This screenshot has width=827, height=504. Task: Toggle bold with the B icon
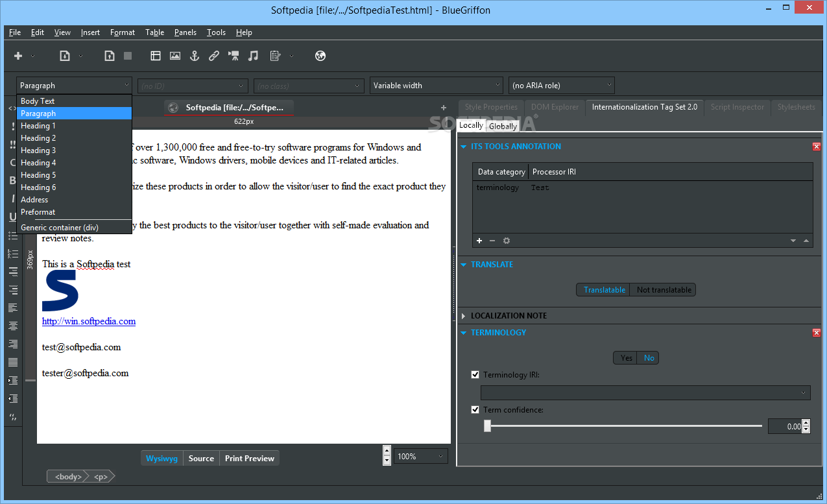[13, 181]
